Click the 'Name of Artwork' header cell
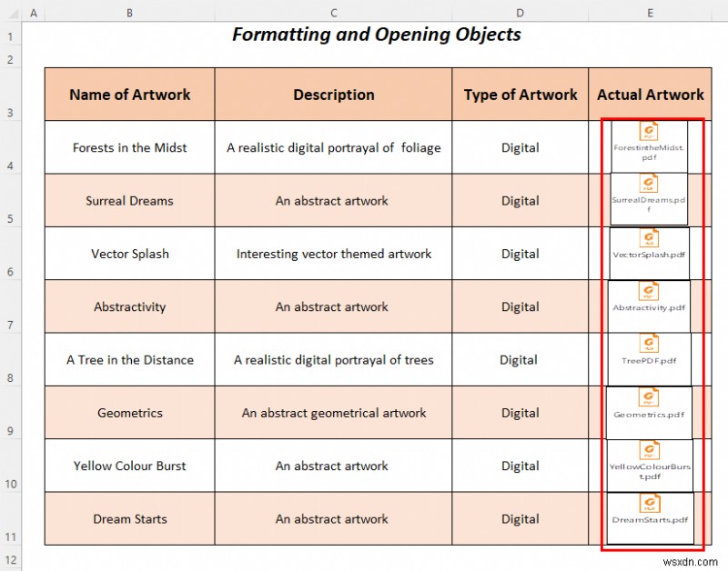Screen dimensions: 728x571 129,95
